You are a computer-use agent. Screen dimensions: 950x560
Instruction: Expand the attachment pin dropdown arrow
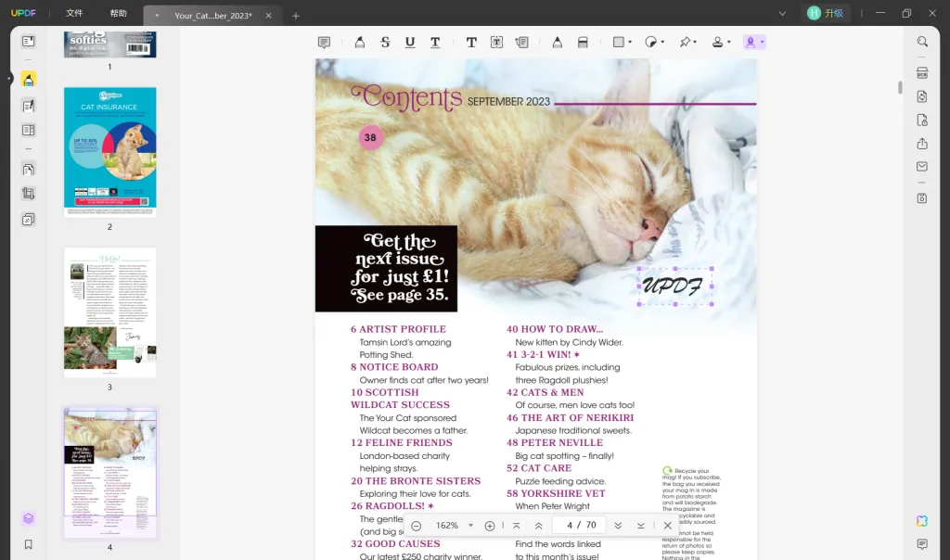[695, 43]
